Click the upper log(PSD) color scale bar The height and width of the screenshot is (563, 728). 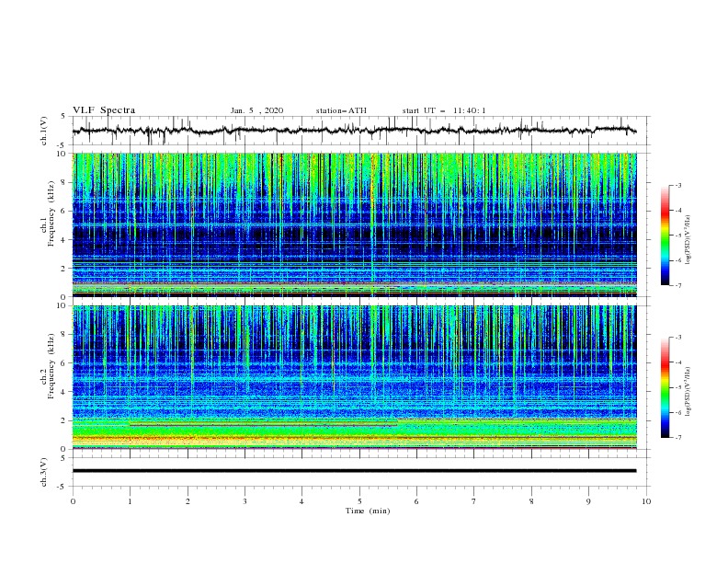click(x=665, y=236)
